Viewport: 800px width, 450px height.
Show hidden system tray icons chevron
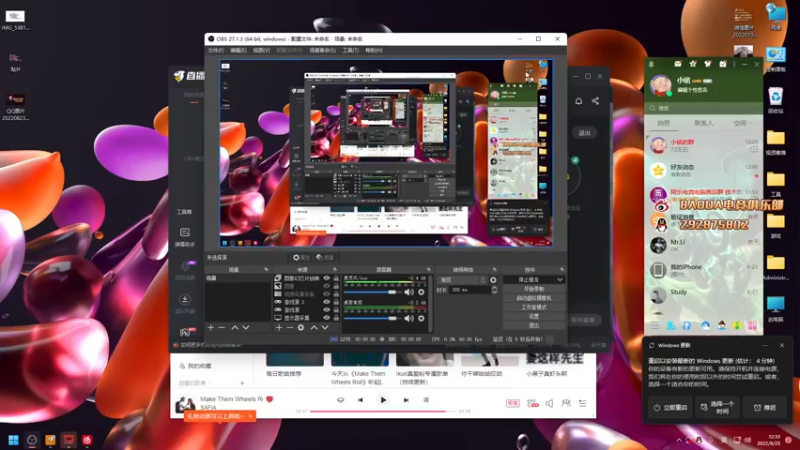[679, 440]
